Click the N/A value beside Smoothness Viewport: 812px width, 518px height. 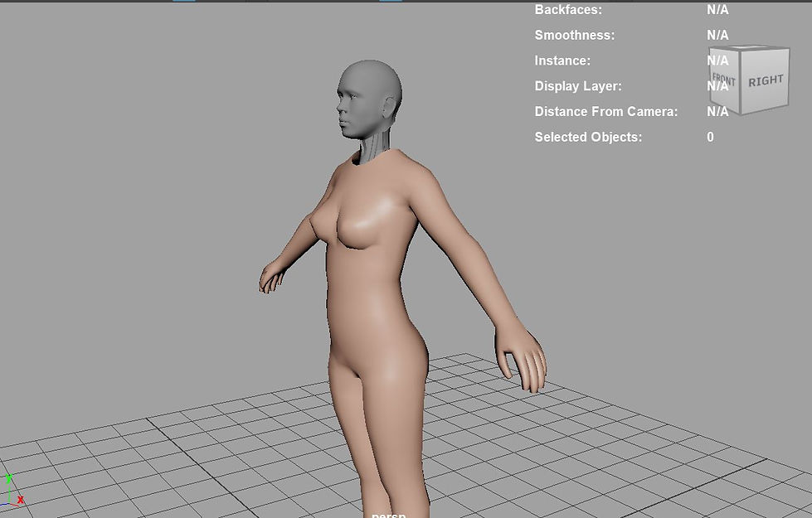(x=717, y=35)
